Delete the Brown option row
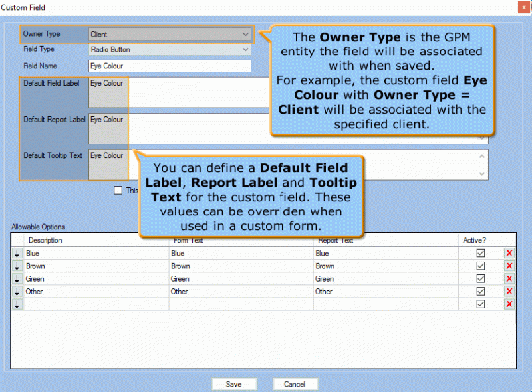This screenshot has width=532, height=392. tap(509, 266)
